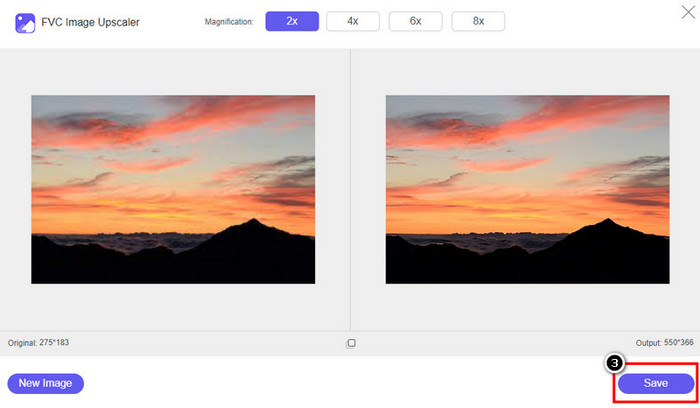This screenshot has width=700, height=408.
Task: Select 4x magnification
Action: [x=353, y=21]
